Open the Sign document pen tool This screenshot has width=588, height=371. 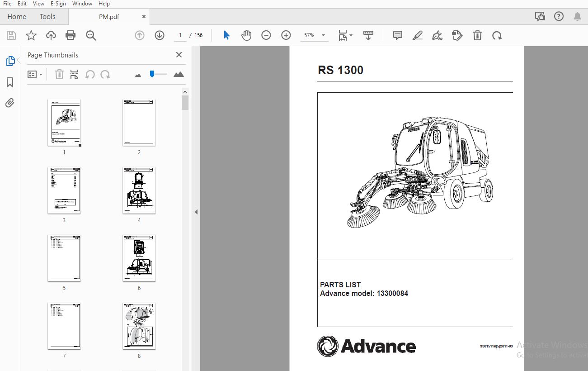pos(437,35)
